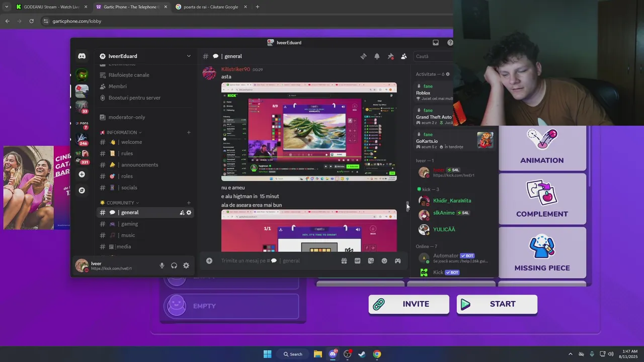Open apps controller icon in message bar

coord(397,261)
